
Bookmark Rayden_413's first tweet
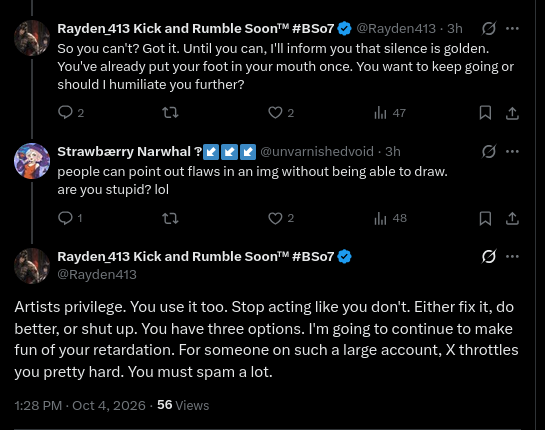click(485, 113)
